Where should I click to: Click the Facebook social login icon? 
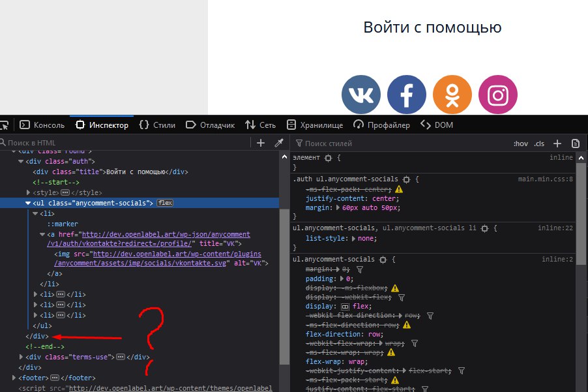(407, 95)
